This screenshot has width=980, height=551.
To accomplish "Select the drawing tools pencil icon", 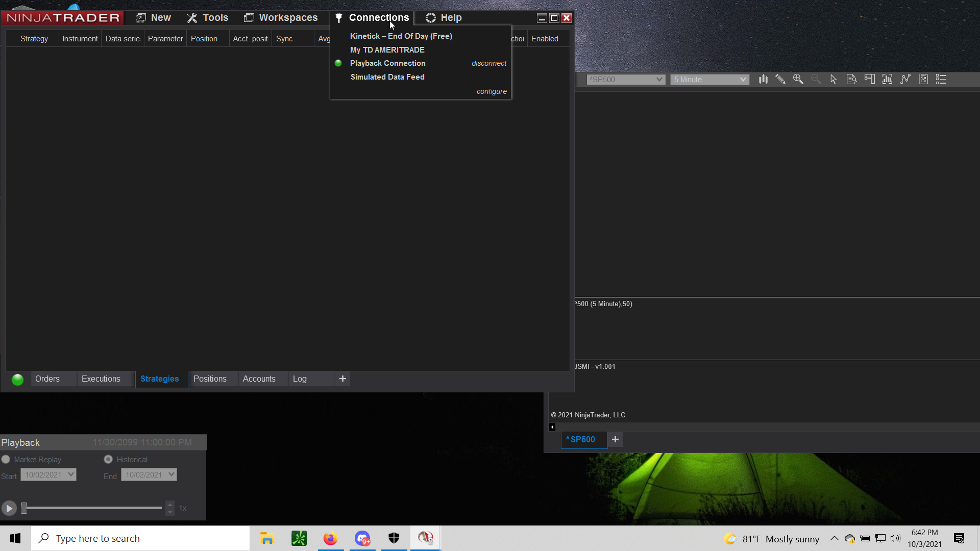I will [780, 80].
